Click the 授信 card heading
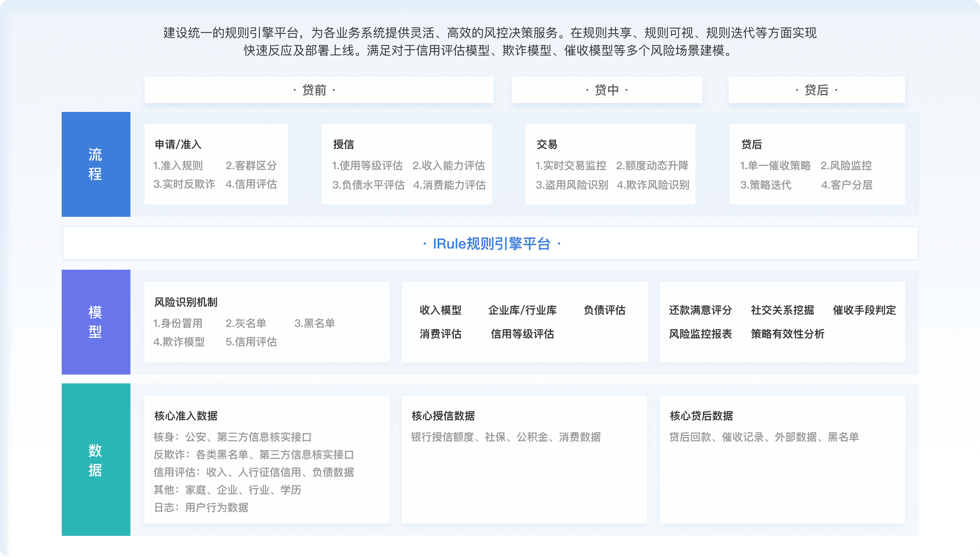 pos(344,145)
